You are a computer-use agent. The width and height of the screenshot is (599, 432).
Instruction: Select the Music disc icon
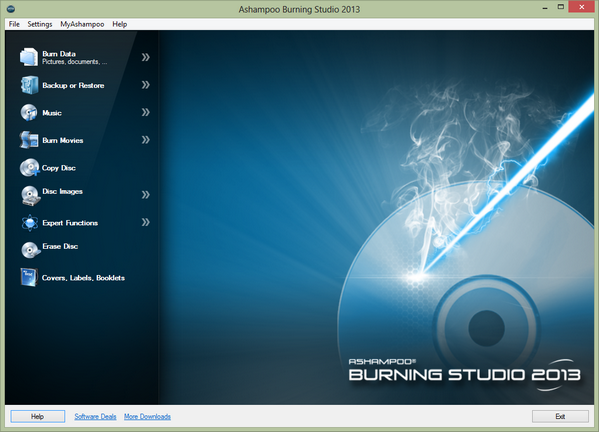[29, 113]
